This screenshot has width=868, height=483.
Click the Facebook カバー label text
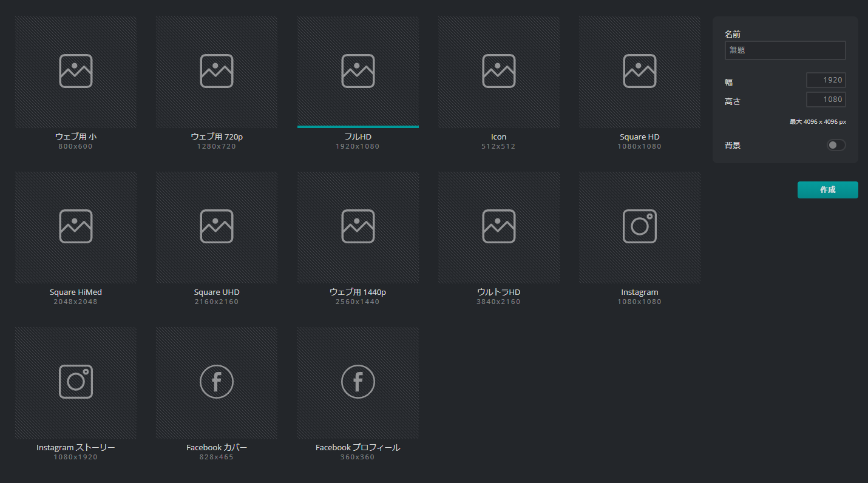(217, 448)
